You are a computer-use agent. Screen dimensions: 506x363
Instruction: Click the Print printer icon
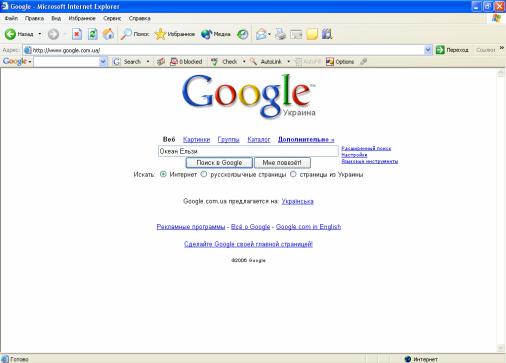pos(280,34)
